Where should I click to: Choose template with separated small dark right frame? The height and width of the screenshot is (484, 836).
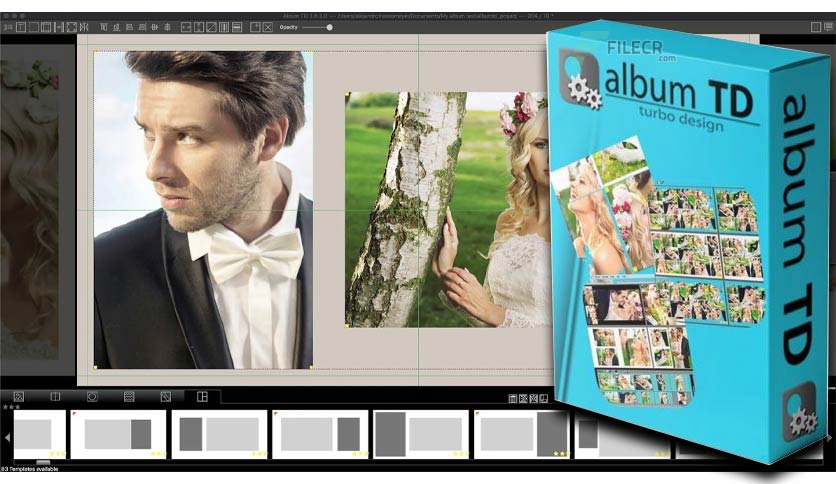click(x=320, y=434)
